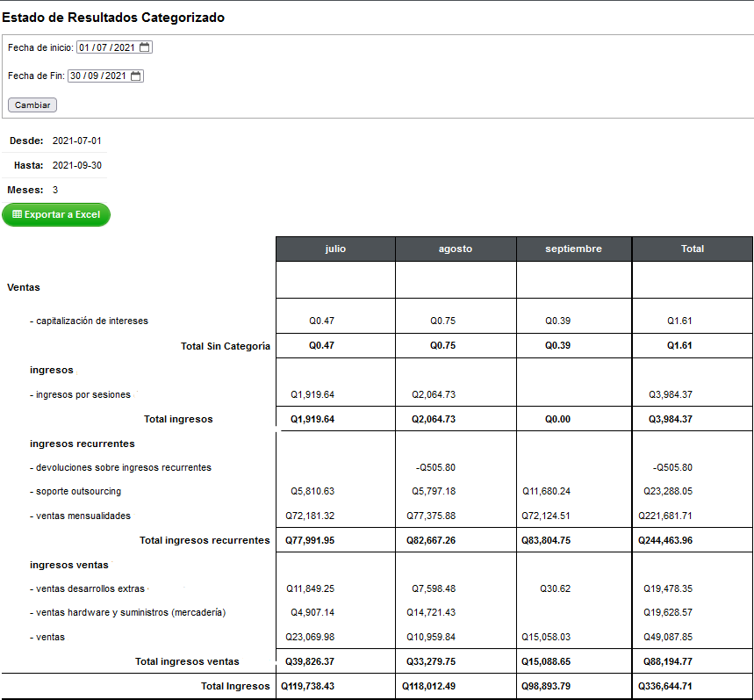Click ingresos recurrentes category heading
Image resolution: width=754 pixels, height=700 pixels.
(x=83, y=444)
